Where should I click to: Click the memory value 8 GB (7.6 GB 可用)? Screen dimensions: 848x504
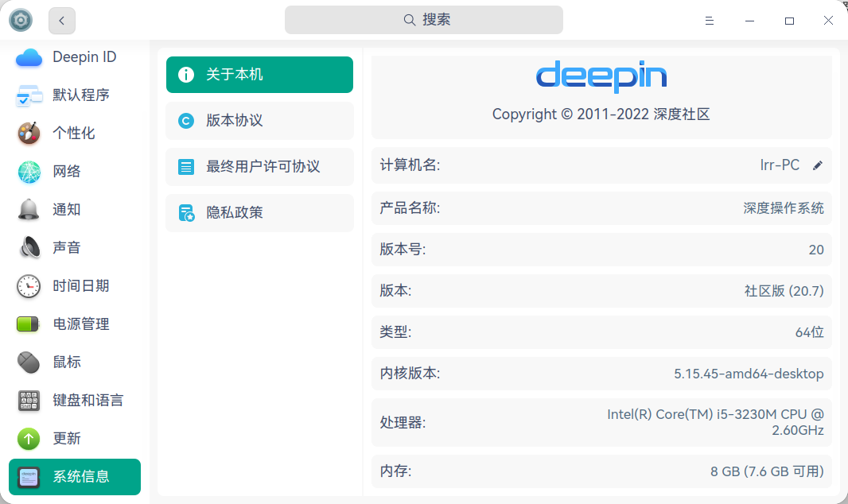point(767,471)
